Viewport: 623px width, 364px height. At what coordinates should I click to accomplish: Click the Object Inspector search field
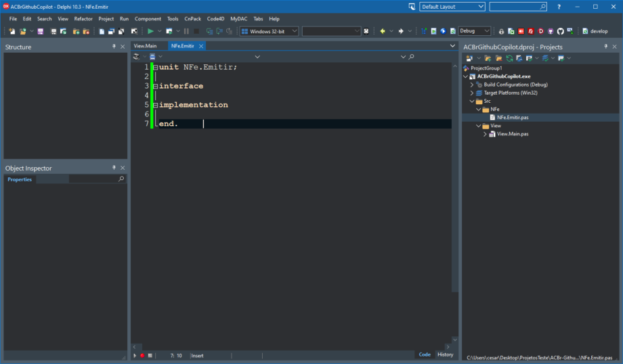[97, 179]
